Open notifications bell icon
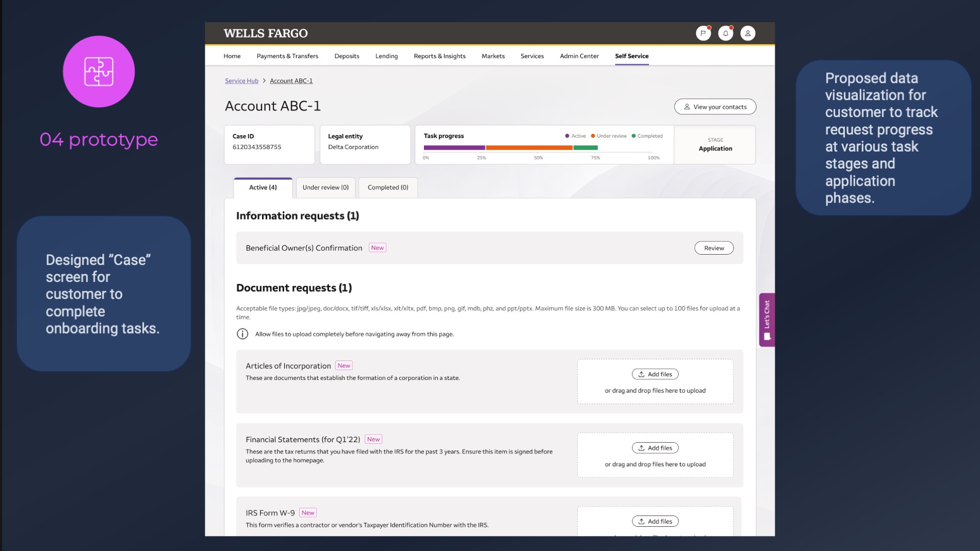The height and width of the screenshot is (551, 980). tap(725, 34)
